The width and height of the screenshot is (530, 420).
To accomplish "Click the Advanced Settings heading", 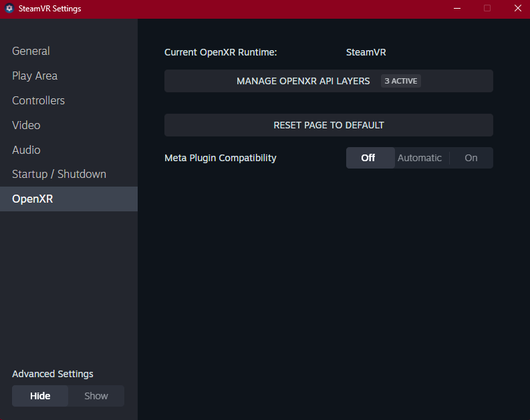I will [53, 374].
